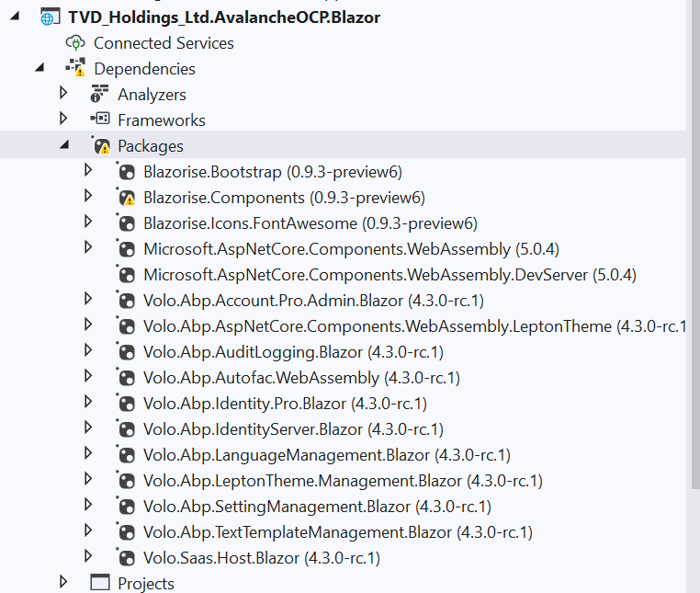Image resolution: width=700 pixels, height=593 pixels.
Task: Select Volo.Abp.AuditLogging.Blazor package
Action: click(x=289, y=352)
